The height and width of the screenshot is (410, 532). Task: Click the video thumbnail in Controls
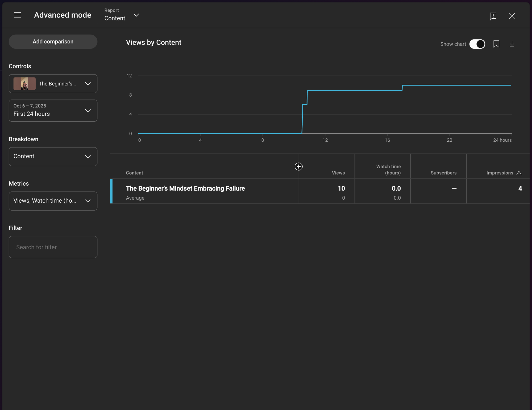tap(24, 84)
